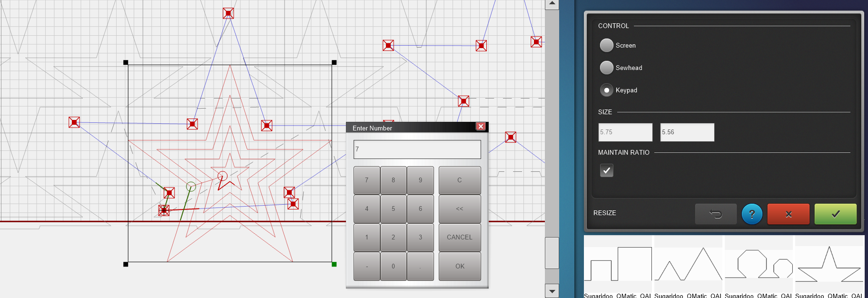Click the undo arrow icon in Resize panel

point(716,214)
